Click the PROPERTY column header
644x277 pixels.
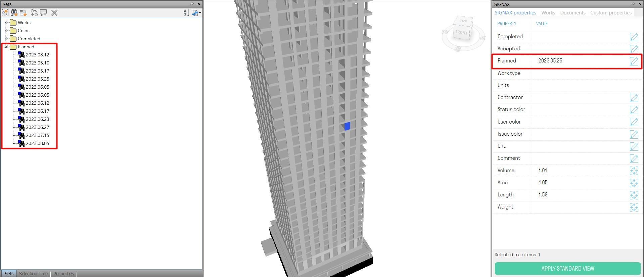pos(507,24)
